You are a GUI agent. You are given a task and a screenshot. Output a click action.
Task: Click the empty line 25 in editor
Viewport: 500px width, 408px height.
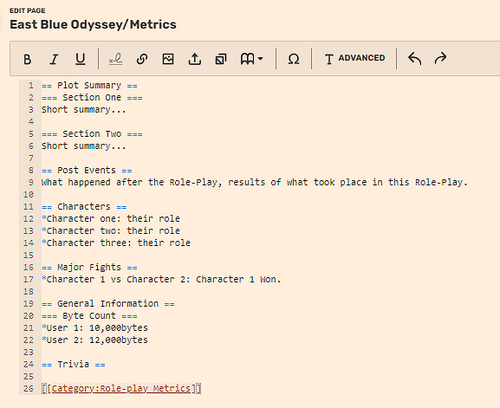coord(267,376)
